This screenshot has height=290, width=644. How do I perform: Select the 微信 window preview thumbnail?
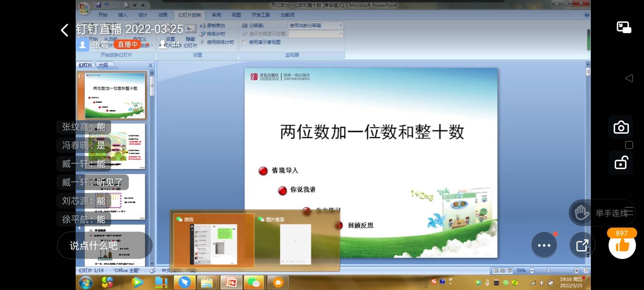(214, 241)
